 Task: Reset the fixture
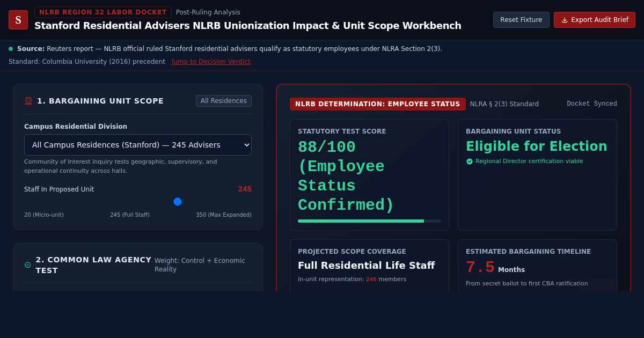click(521, 20)
